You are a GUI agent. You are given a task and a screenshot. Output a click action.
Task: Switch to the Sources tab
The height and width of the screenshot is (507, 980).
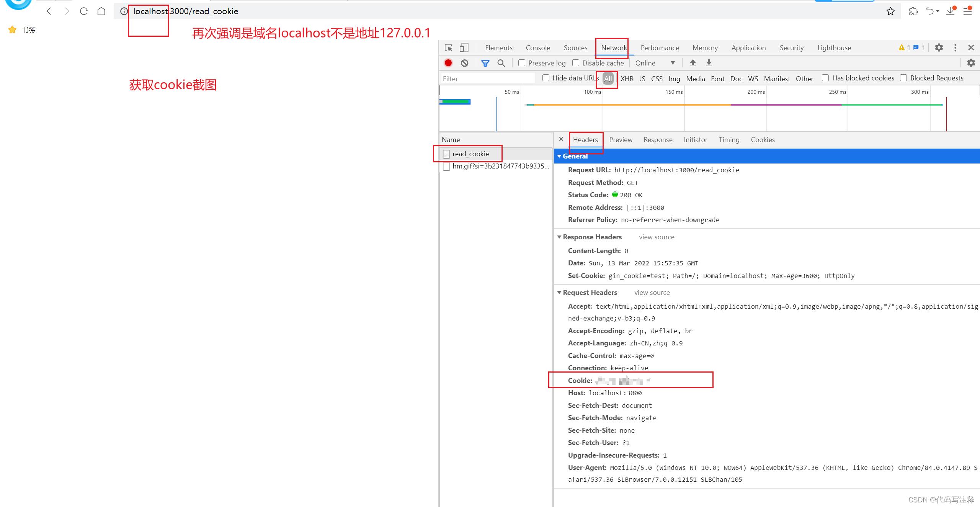[575, 48]
